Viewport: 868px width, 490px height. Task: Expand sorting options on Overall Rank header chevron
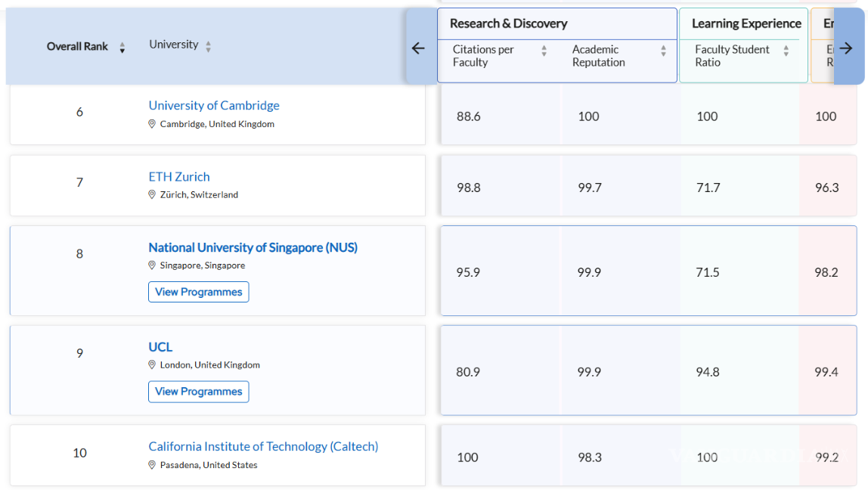click(123, 46)
